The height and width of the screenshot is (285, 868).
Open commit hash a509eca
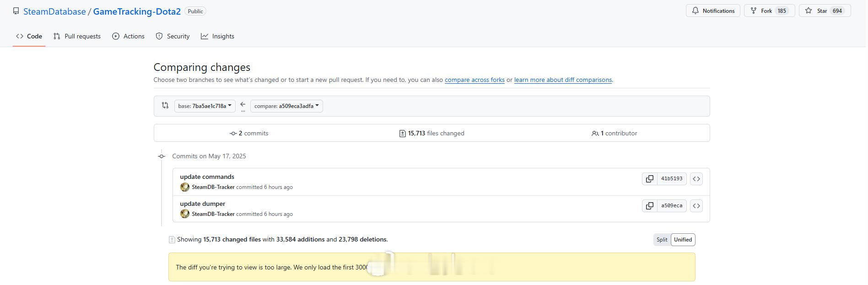pos(672,206)
